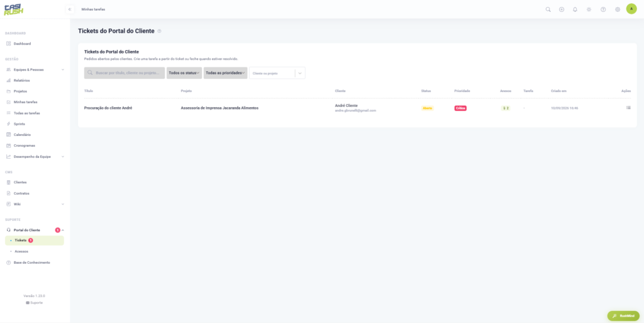Select Tickets submenu item
Image resolution: width=644 pixels, height=323 pixels.
pos(35,241)
